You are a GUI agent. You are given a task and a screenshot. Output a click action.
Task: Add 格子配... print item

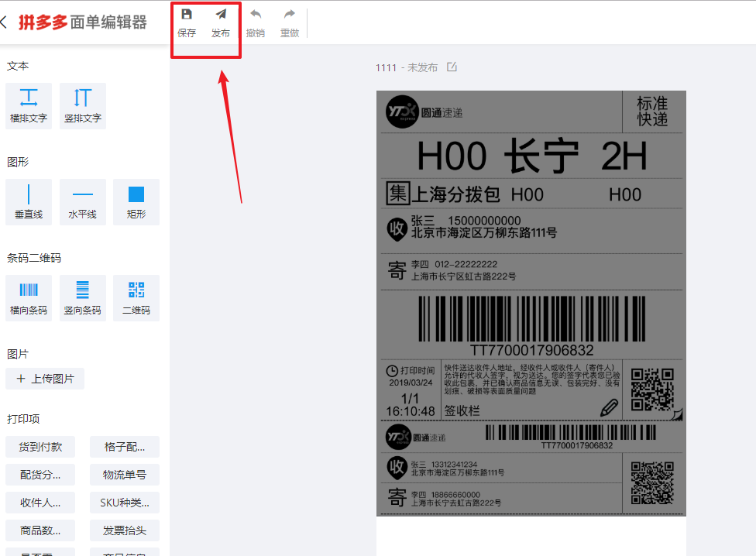pyautogui.click(x=125, y=447)
